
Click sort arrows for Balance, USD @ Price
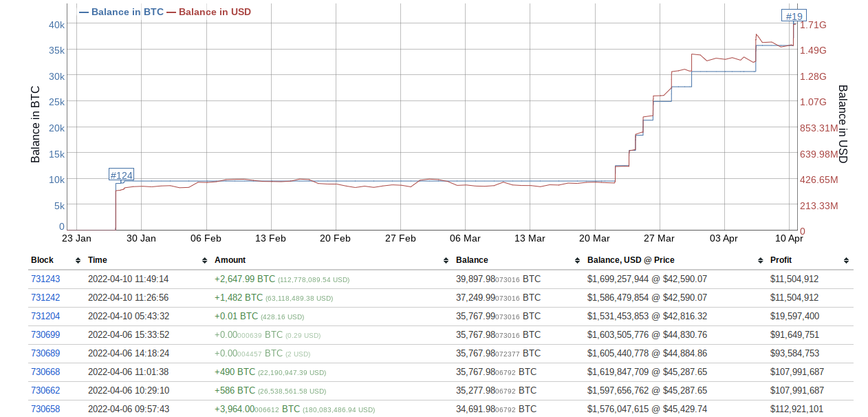761,261
